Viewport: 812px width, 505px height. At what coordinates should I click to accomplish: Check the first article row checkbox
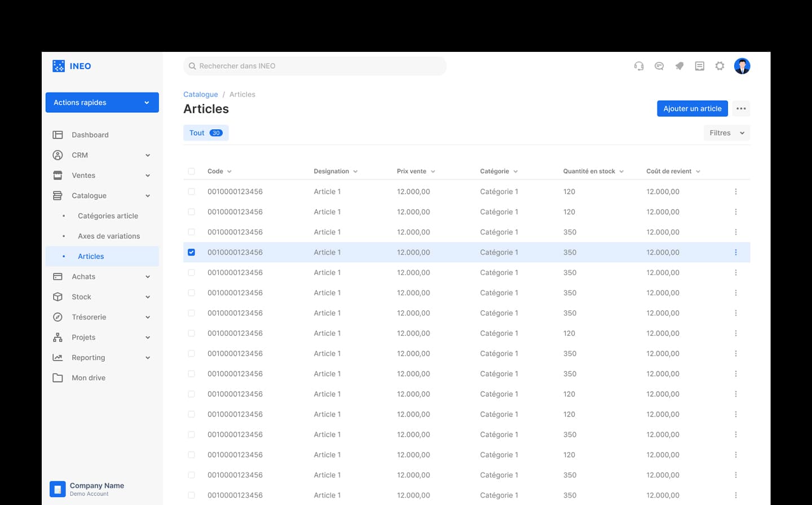191,192
